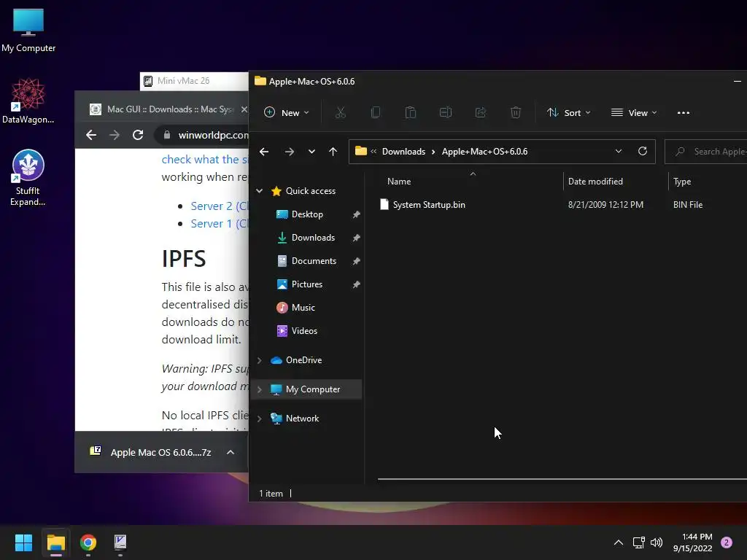Viewport: 747px width, 560px height.
Task: Open recent locations dropdown arrow
Action: click(311, 152)
